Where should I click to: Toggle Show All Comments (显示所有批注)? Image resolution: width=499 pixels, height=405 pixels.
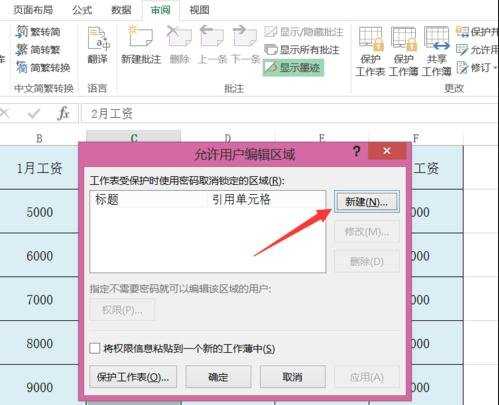tap(302, 50)
